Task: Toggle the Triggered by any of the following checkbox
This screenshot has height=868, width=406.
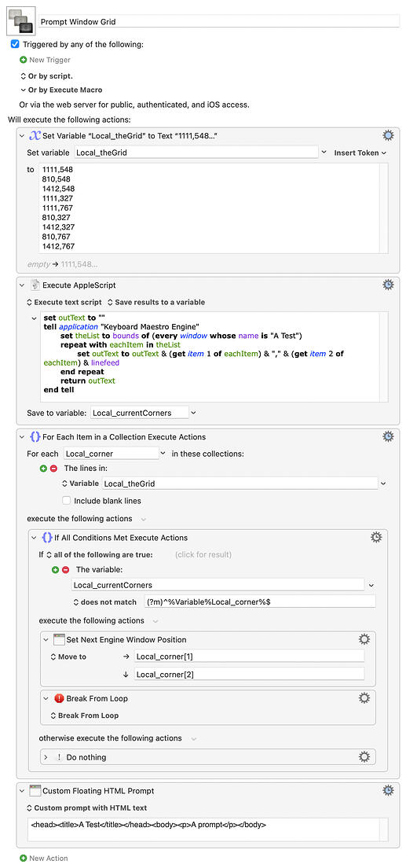Action: tap(15, 44)
